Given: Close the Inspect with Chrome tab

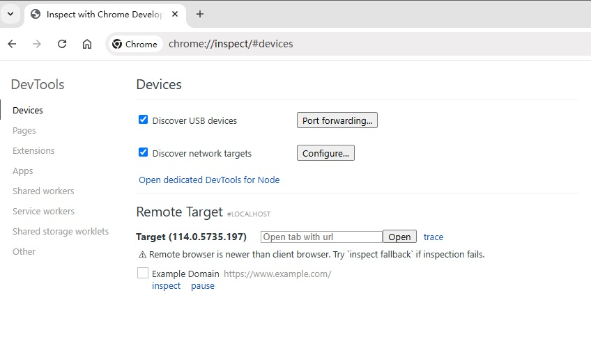Looking at the screenshot, I should pyautogui.click(x=175, y=15).
